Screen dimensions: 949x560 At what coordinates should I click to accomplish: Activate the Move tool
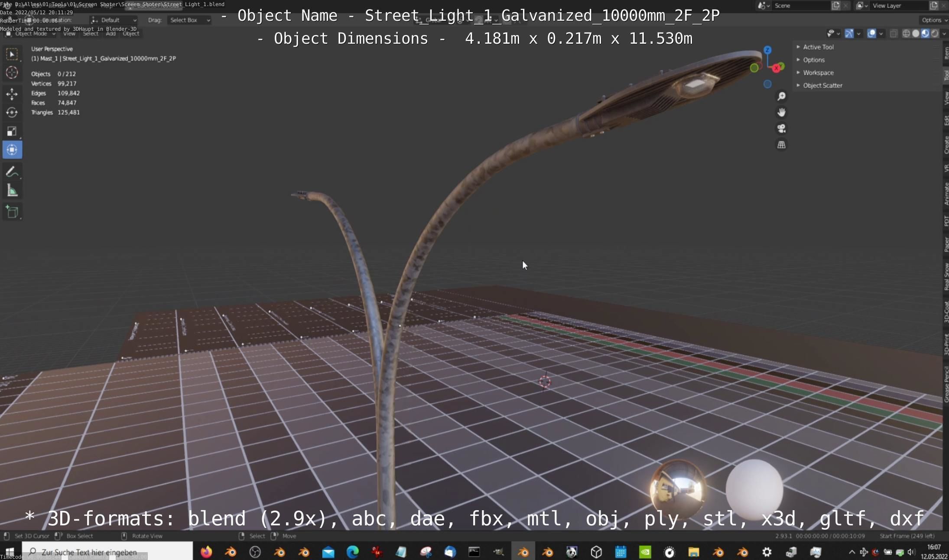[12, 94]
